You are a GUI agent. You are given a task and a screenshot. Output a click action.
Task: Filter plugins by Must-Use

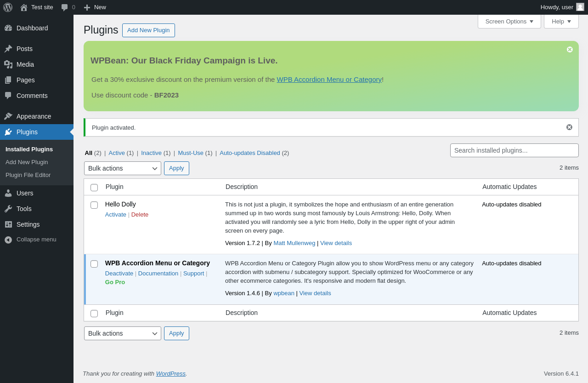pyautogui.click(x=191, y=153)
